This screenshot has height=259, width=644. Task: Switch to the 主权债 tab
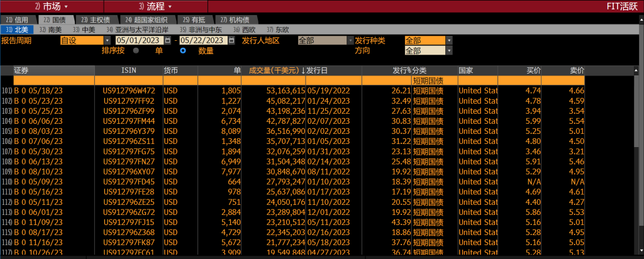coord(96,19)
